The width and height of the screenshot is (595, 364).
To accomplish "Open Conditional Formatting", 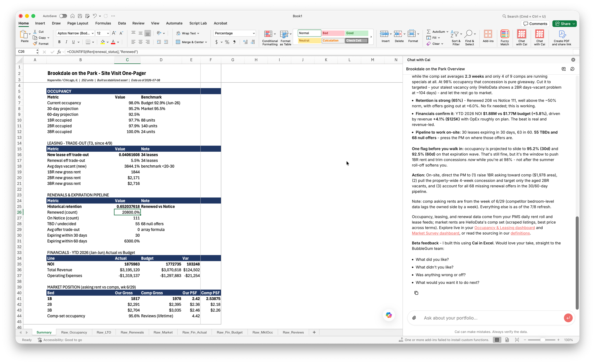I will (270, 38).
